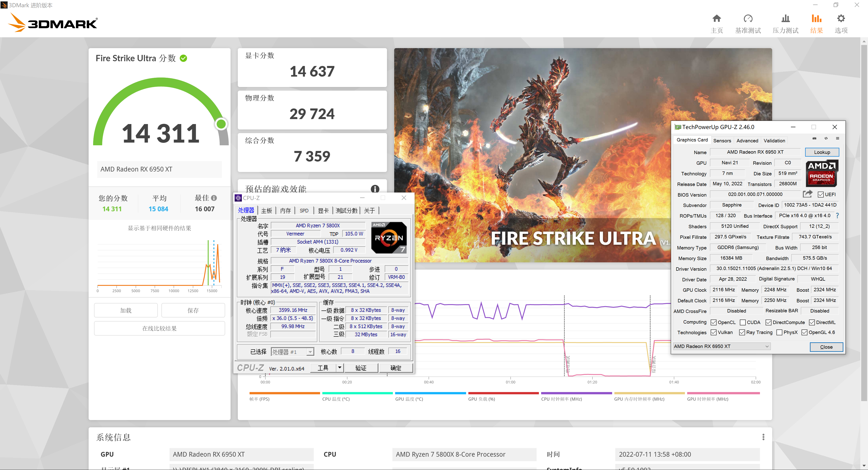This screenshot has height=470, width=868.
Task: Open the Options (选项) gear
Action: click(841, 23)
